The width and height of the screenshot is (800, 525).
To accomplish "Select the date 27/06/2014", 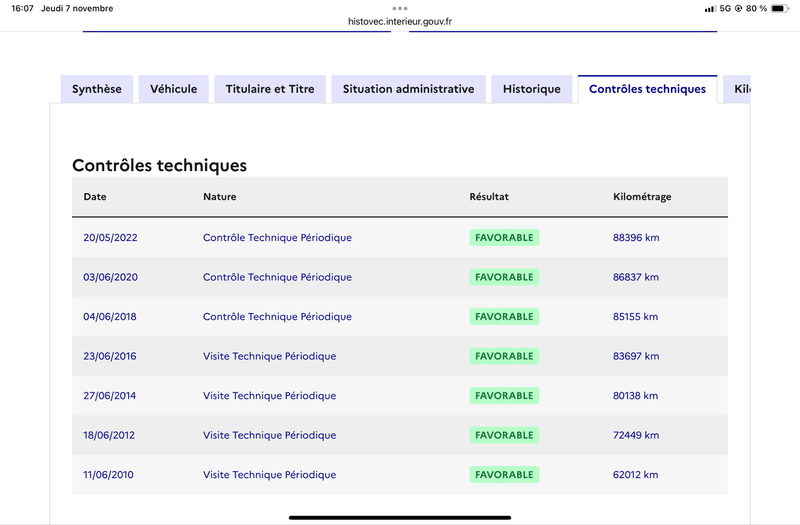I will (x=110, y=396).
